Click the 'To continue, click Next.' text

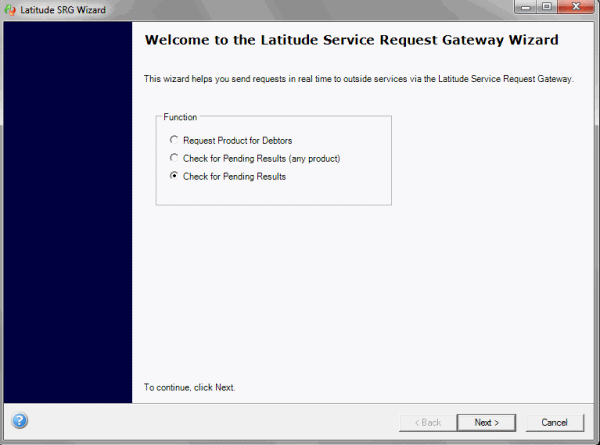coord(189,388)
